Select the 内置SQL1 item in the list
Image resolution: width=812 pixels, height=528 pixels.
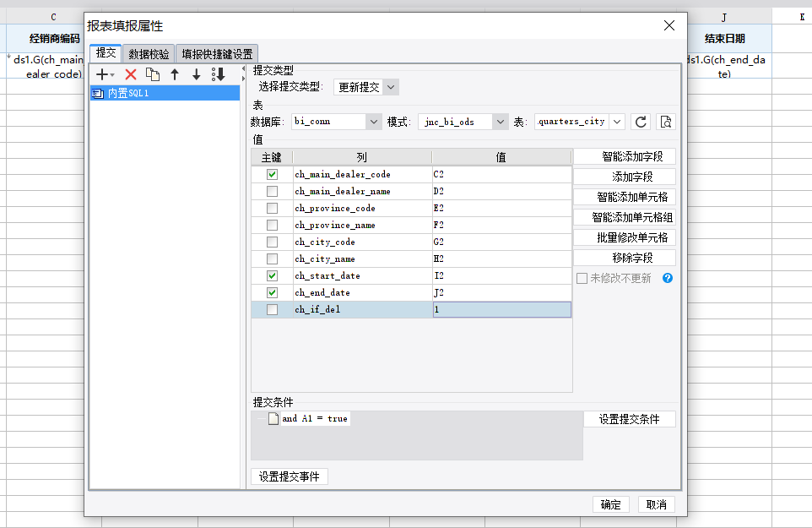pyautogui.click(x=128, y=93)
